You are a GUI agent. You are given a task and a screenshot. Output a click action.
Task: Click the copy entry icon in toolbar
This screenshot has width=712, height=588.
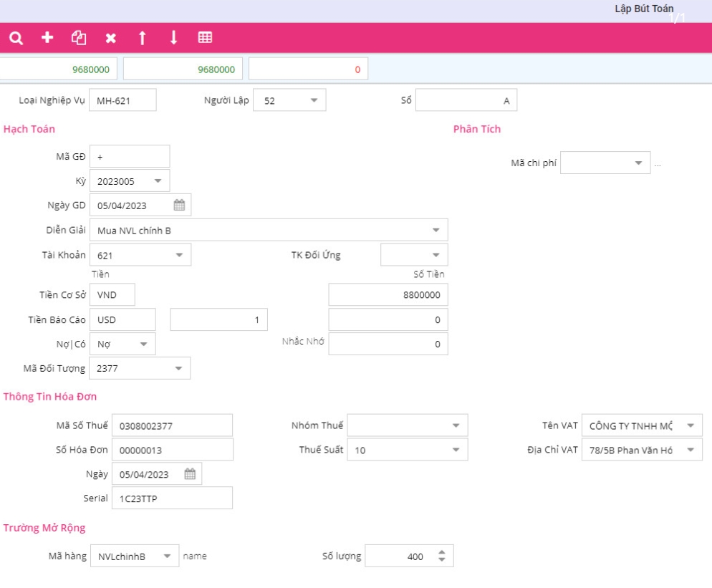point(79,38)
